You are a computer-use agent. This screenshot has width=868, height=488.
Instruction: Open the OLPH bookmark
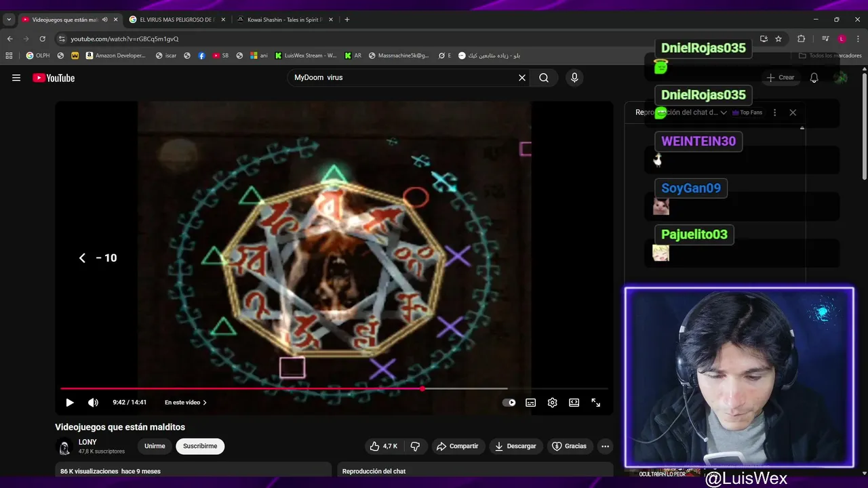(x=38, y=56)
